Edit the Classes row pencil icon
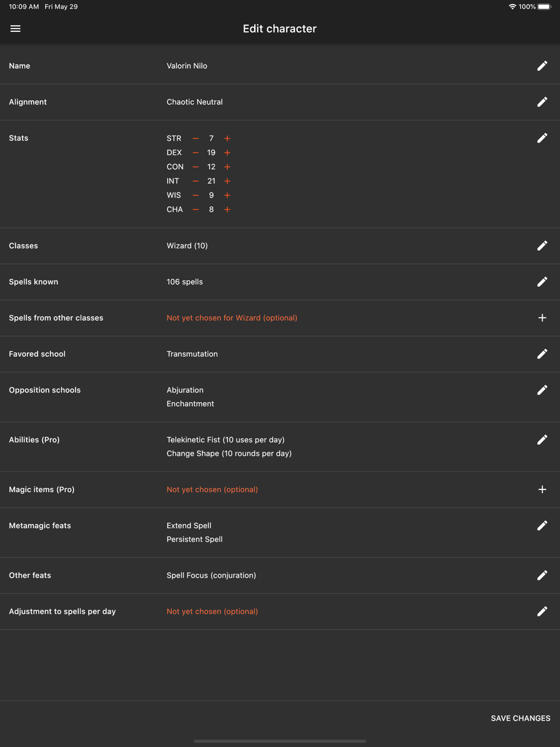560x747 pixels. coord(542,246)
